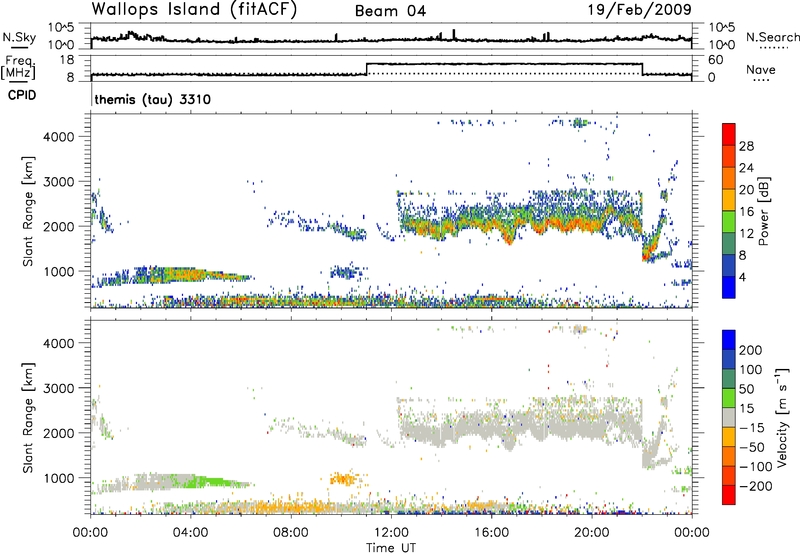This screenshot has width=800, height=554.
Task: Click the '20:00' time tick label
Action: coord(592,533)
